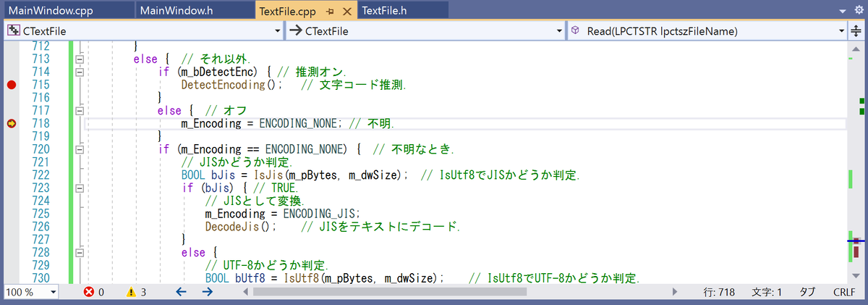Click the vertical scrollbar up arrow

856,47
